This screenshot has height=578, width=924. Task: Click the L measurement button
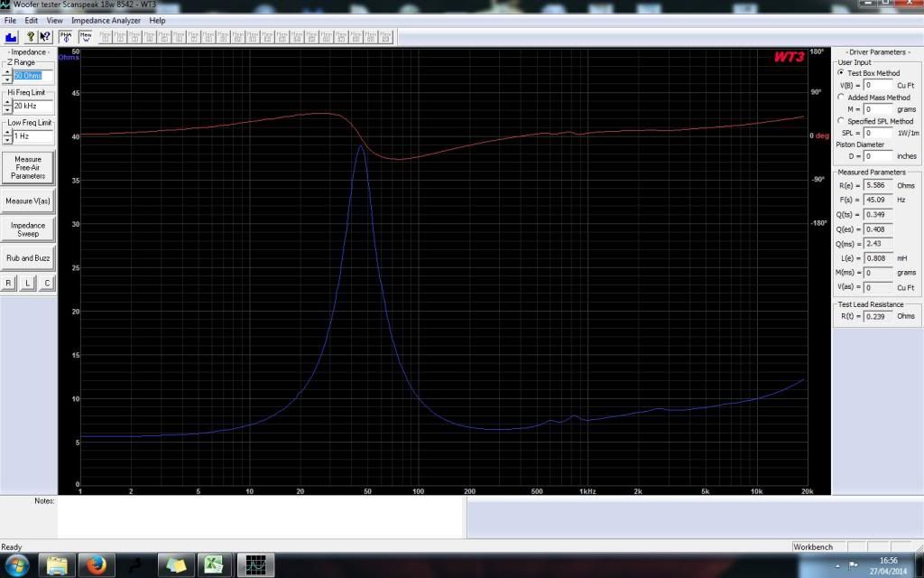[28, 283]
